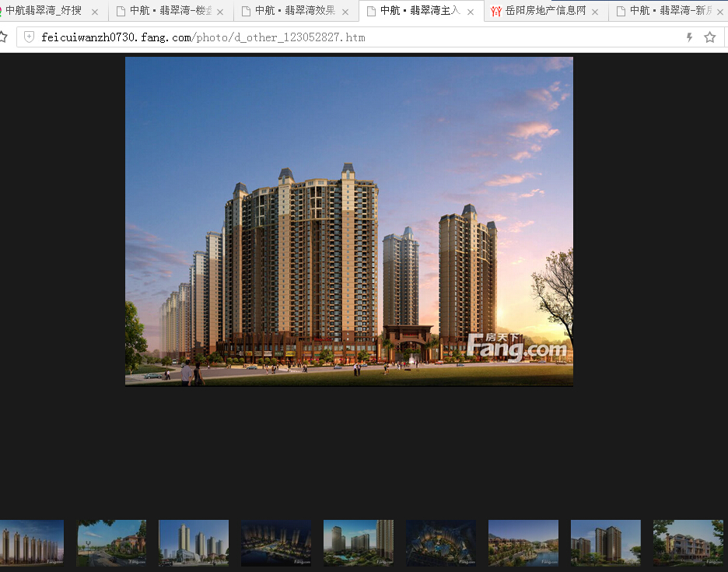Click the large high-rise rendering main photo
The height and width of the screenshot is (572, 728).
tap(348, 221)
